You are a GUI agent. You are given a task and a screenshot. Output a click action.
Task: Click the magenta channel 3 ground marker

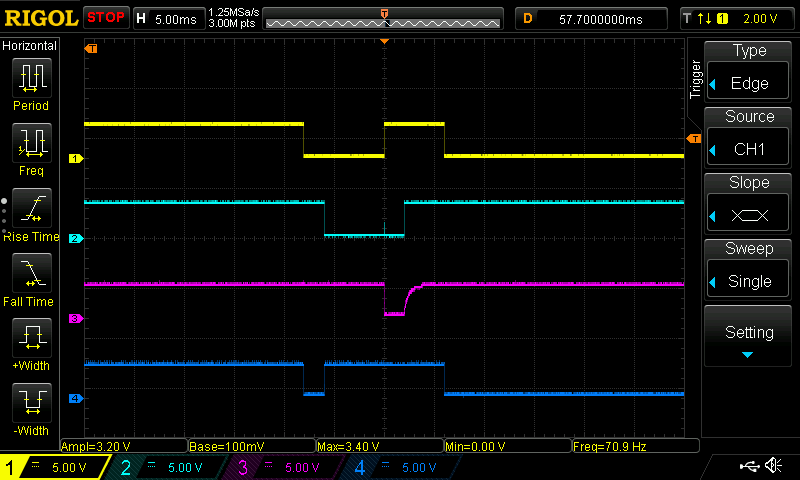pyautogui.click(x=76, y=318)
